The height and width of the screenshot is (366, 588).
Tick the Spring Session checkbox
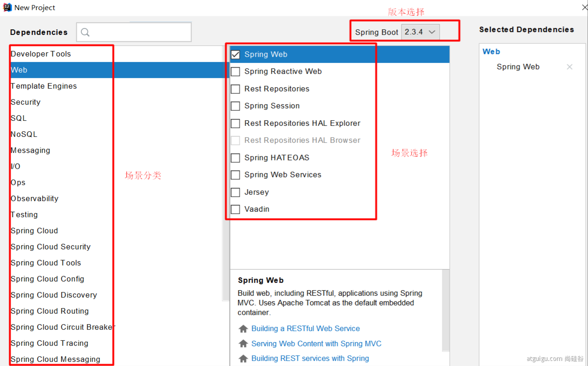(235, 106)
